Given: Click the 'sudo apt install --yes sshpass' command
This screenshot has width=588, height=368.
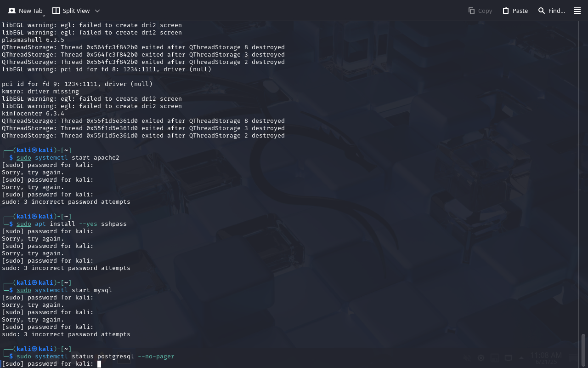Looking at the screenshot, I should (x=72, y=224).
